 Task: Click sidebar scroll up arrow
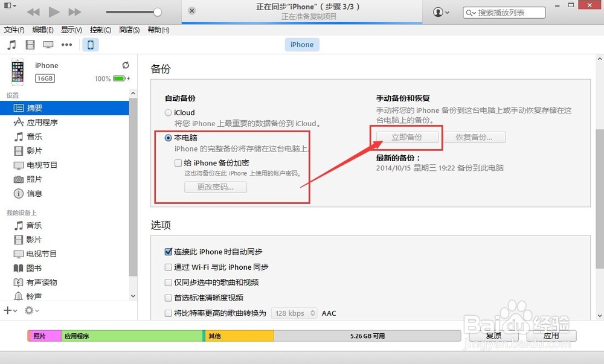(x=133, y=94)
